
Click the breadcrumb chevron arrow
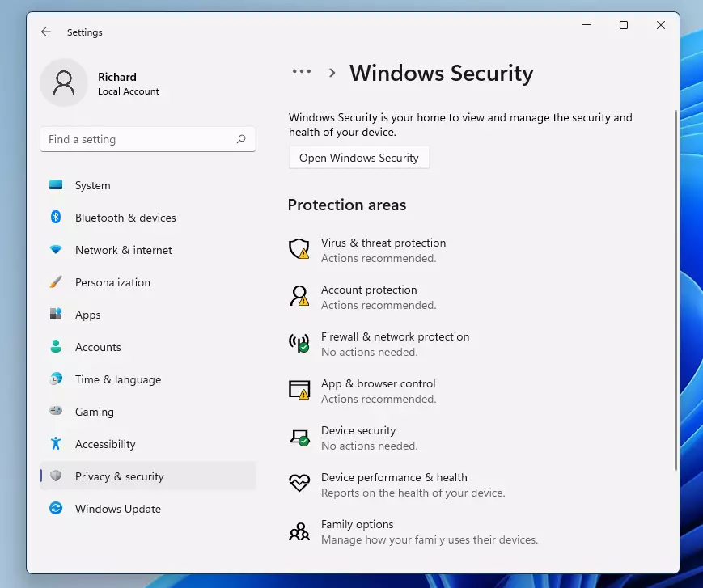tap(332, 73)
